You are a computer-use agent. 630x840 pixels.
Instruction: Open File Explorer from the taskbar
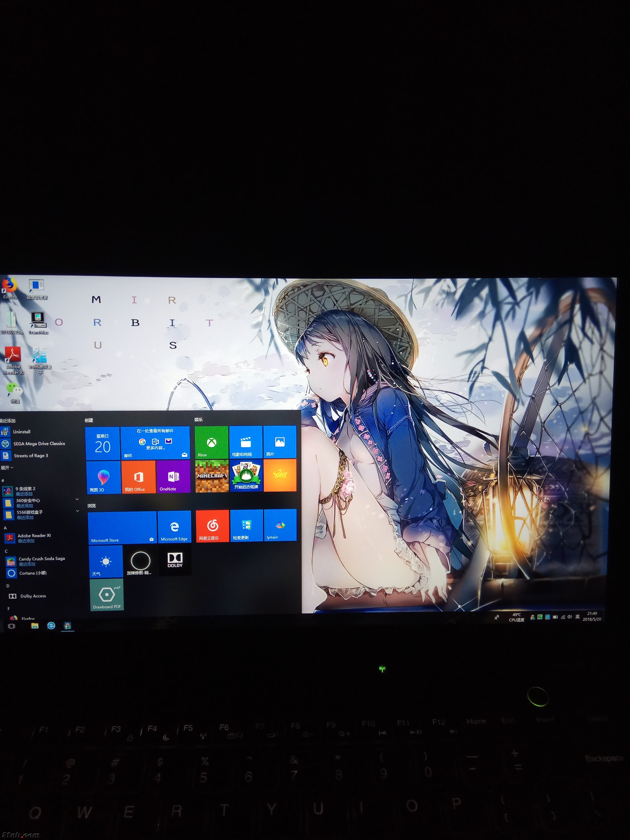click(35, 626)
